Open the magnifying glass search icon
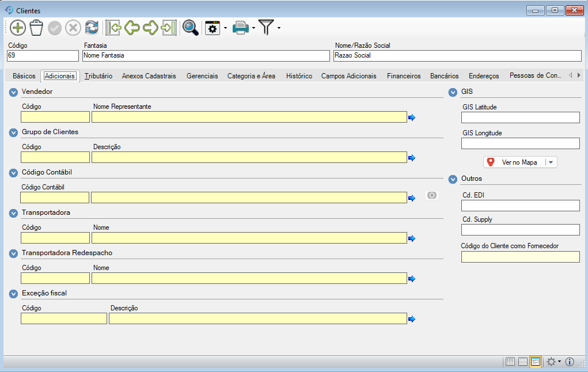 (190, 28)
